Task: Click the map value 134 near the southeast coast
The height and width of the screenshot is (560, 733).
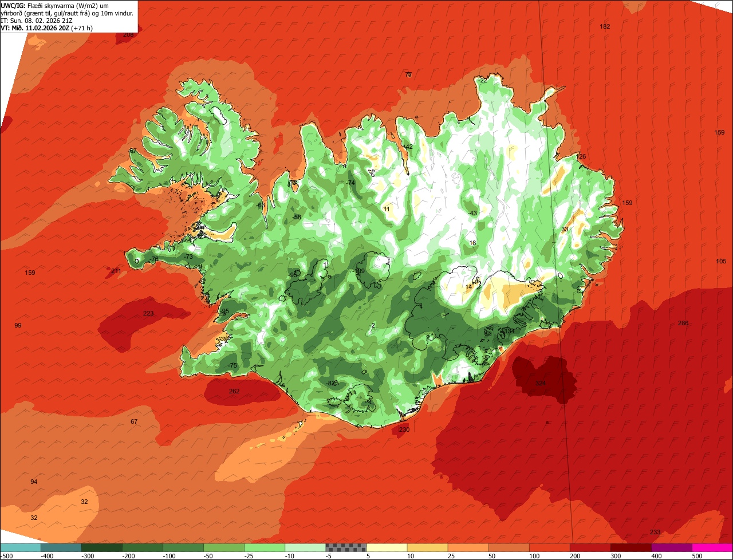Action: 509,332
